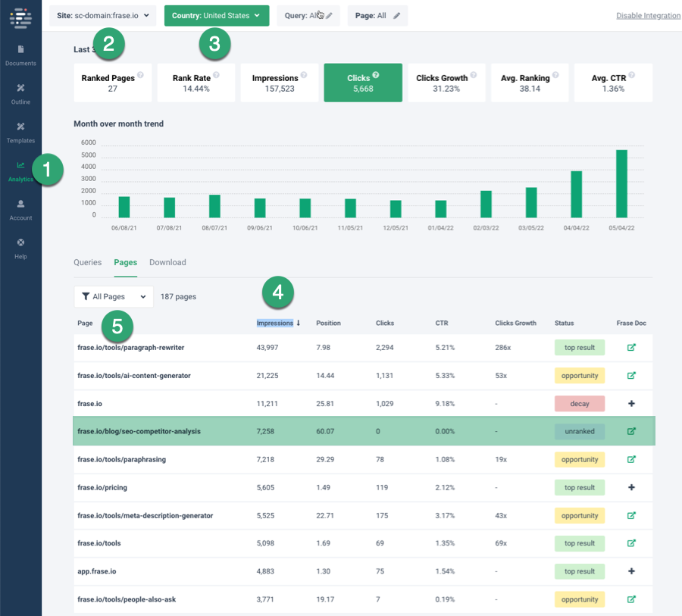Click frase.io/blog/seo-competitor-analysis page name
682x616 pixels.
click(139, 431)
